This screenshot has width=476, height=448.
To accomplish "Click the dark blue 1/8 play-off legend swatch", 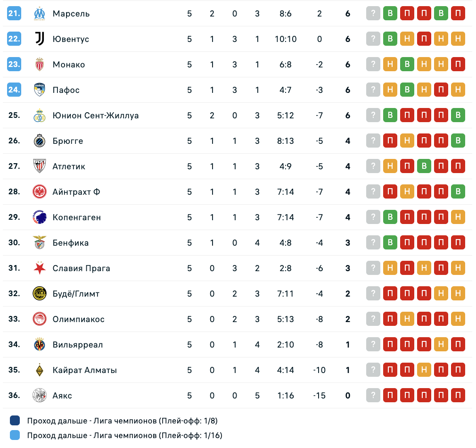I will [x=15, y=421].
